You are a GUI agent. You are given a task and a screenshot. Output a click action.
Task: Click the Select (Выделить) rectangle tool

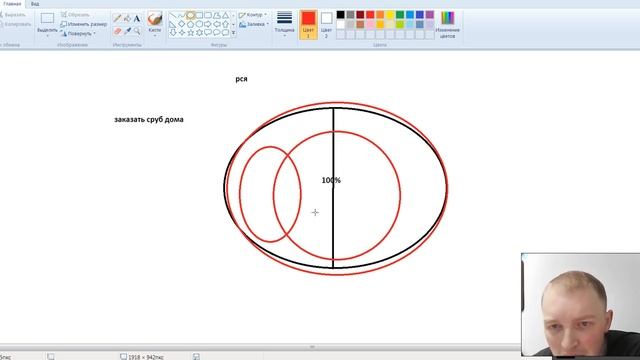[47, 19]
